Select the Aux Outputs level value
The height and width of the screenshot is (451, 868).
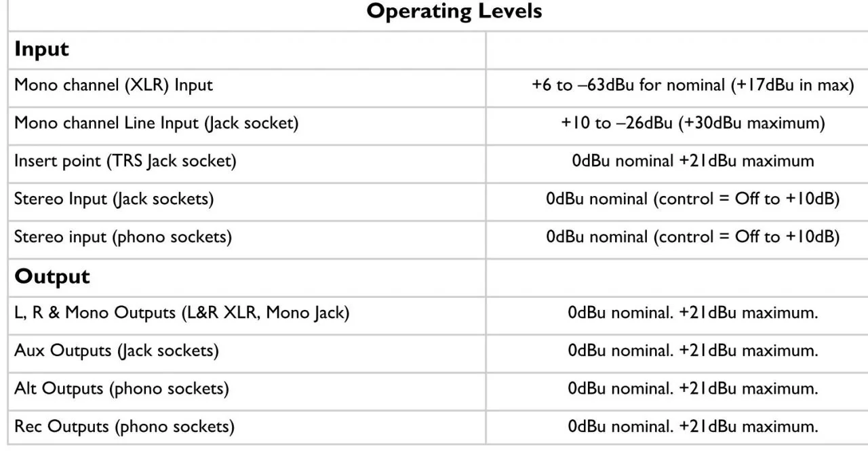click(x=692, y=351)
